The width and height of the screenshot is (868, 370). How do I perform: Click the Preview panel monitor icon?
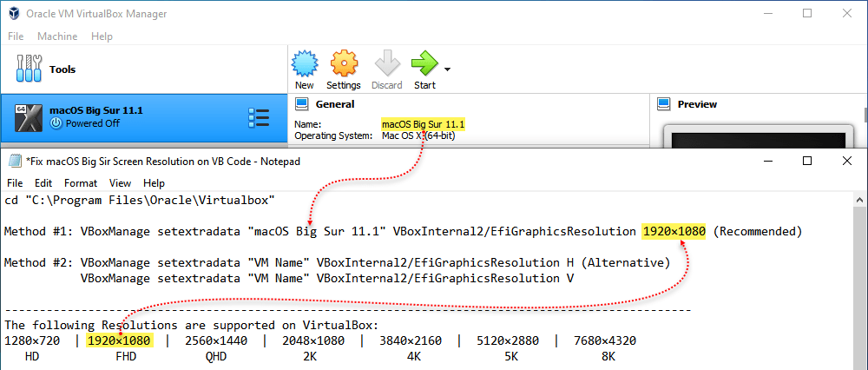click(663, 103)
